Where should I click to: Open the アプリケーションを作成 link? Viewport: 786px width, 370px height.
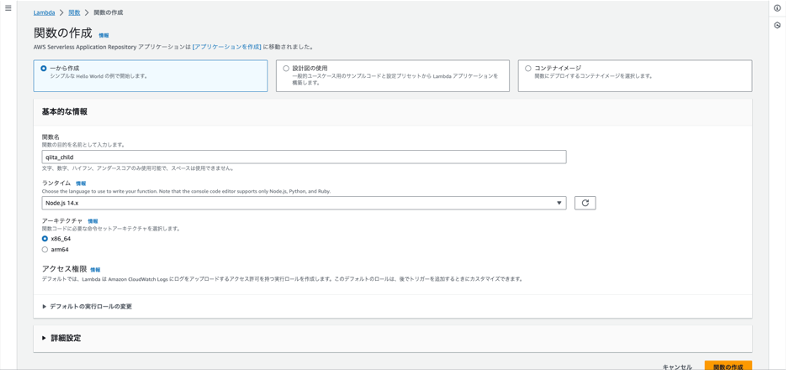(227, 47)
